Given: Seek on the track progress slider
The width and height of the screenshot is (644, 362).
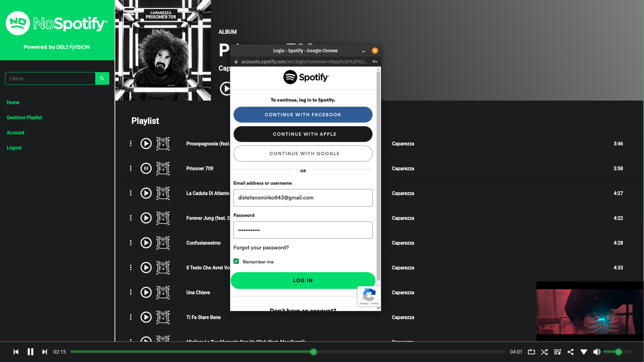Looking at the screenshot, I should 288,352.
